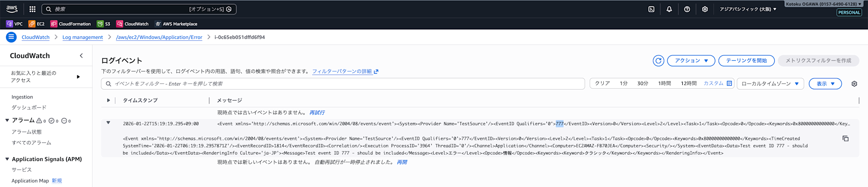Click the メッセージ column header
Viewport: 868px width, 187px height.
(x=230, y=100)
